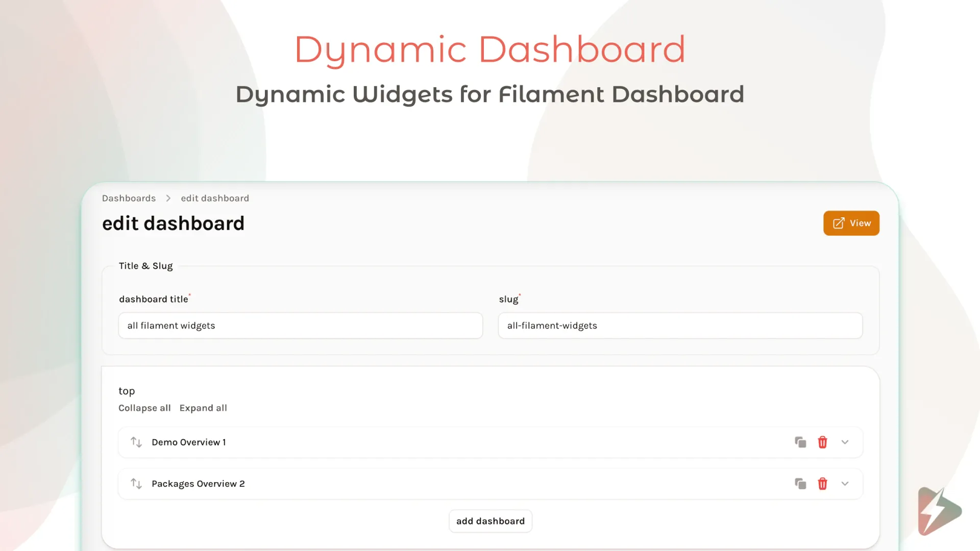Click inside the dashboard title field
The height and width of the screenshot is (551, 980).
(x=300, y=325)
